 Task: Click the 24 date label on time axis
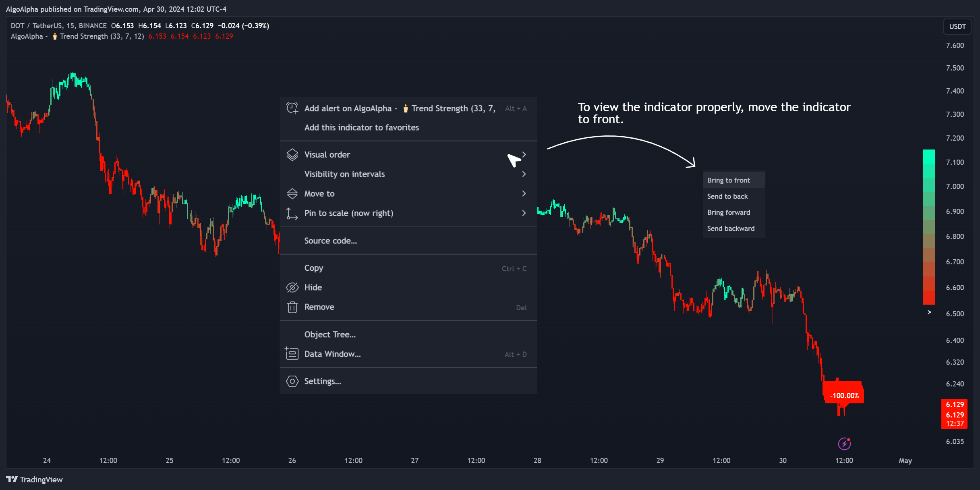click(x=47, y=461)
